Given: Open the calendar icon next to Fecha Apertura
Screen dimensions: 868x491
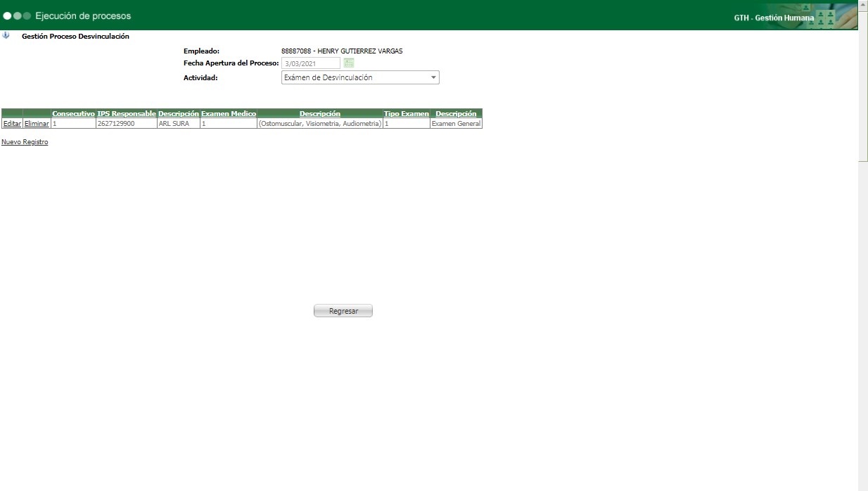Looking at the screenshot, I should [349, 63].
